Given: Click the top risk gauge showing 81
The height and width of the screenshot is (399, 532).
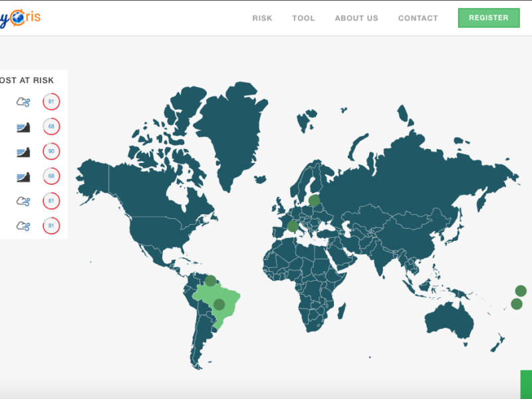Looking at the screenshot, I should [x=51, y=102].
